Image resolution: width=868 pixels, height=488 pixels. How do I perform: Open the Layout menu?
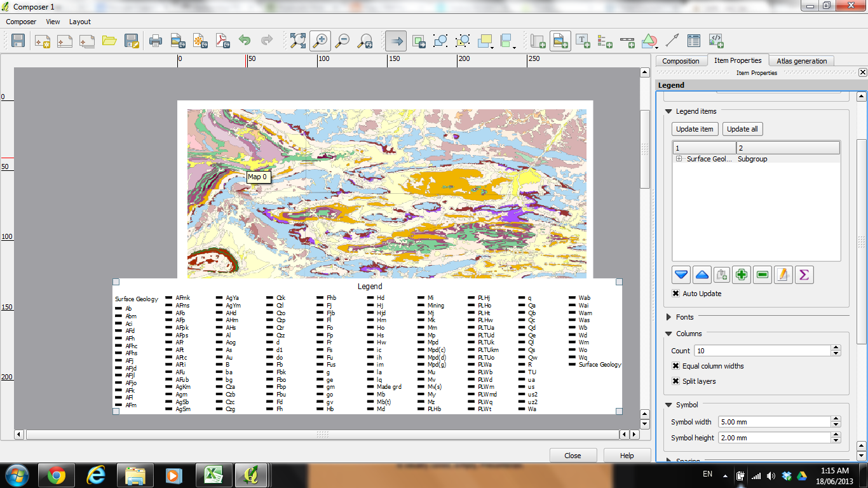tap(80, 22)
